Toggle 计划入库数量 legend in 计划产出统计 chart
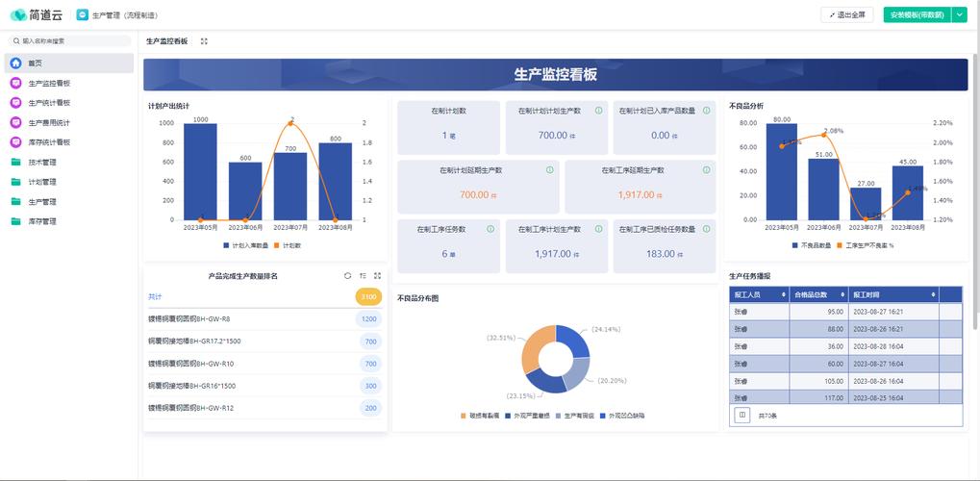 click(245, 246)
